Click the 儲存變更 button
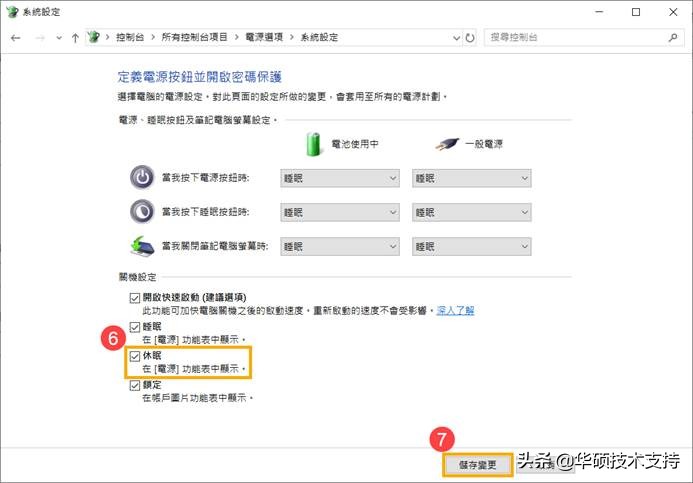 (478, 465)
